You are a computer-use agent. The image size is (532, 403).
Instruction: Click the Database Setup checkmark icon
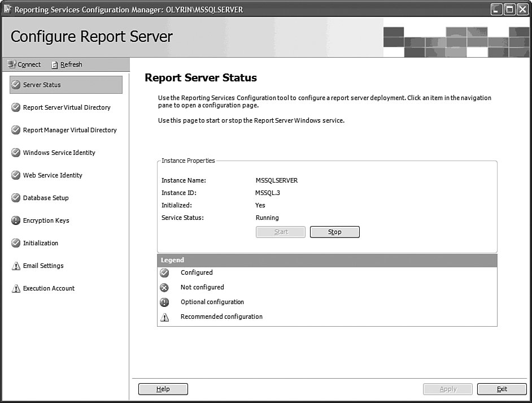point(16,198)
